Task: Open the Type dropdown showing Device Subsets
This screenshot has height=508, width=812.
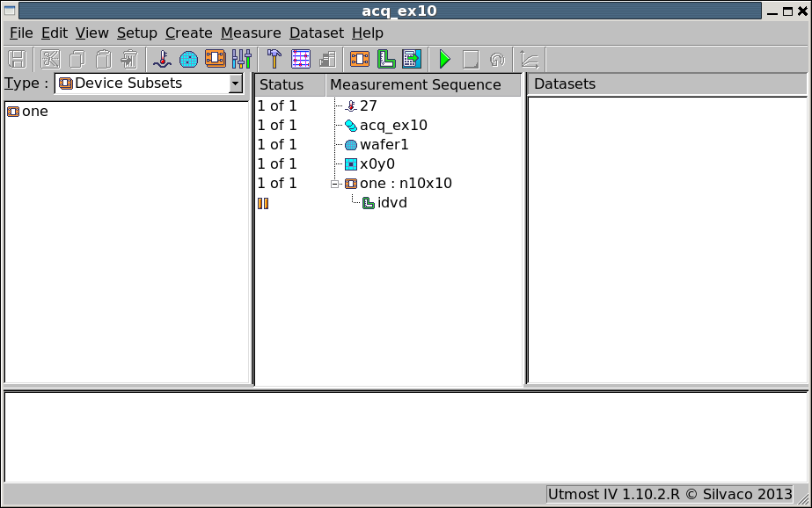Action: click(x=149, y=83)
